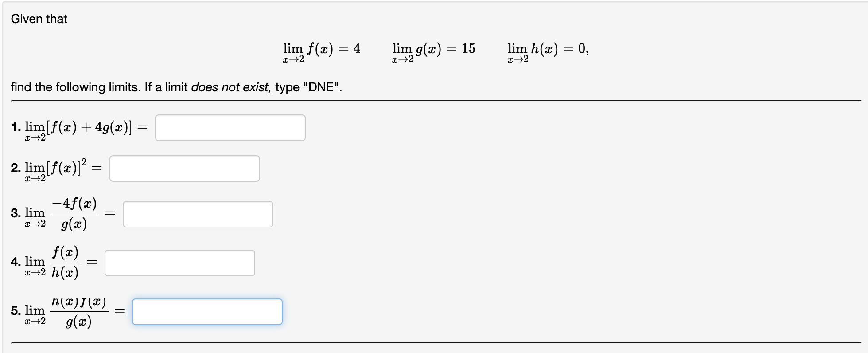Viewport: 868px width, 353px height.
Task: Click problem label '3.'
Action: 16,214
